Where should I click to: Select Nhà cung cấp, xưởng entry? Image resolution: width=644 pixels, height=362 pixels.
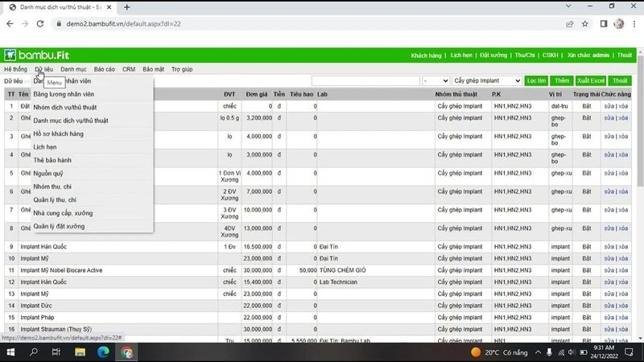coord(63,213)
